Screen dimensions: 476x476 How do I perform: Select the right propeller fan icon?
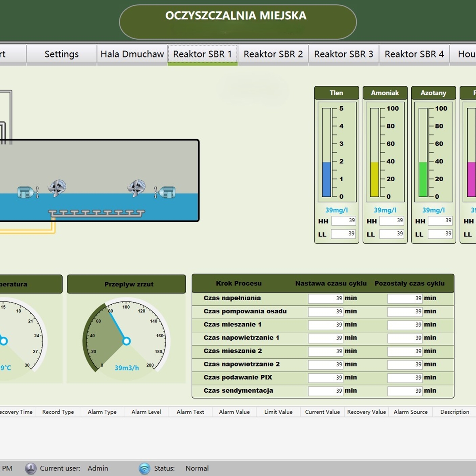pos(136,188)
